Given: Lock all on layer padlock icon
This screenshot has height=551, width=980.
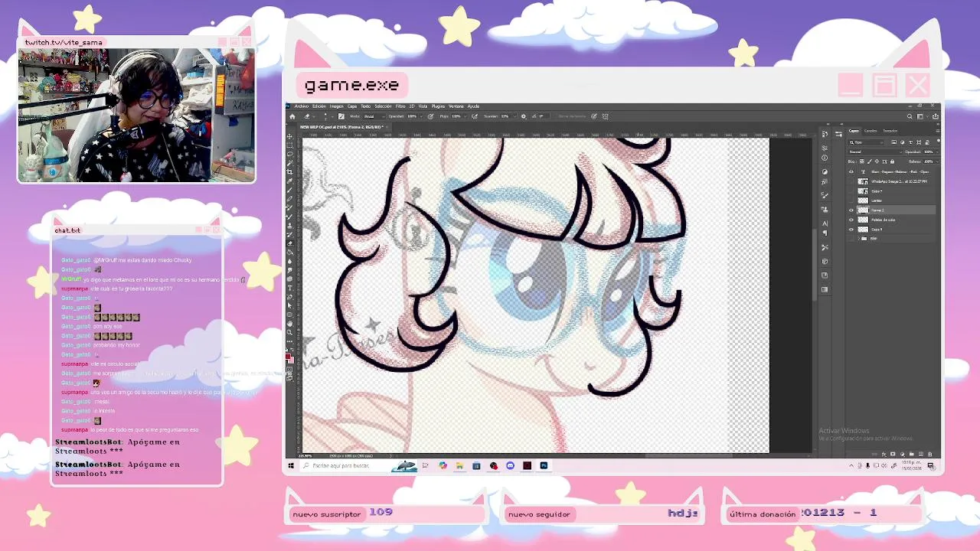Looking at the screenshot, I should (892, 161).
